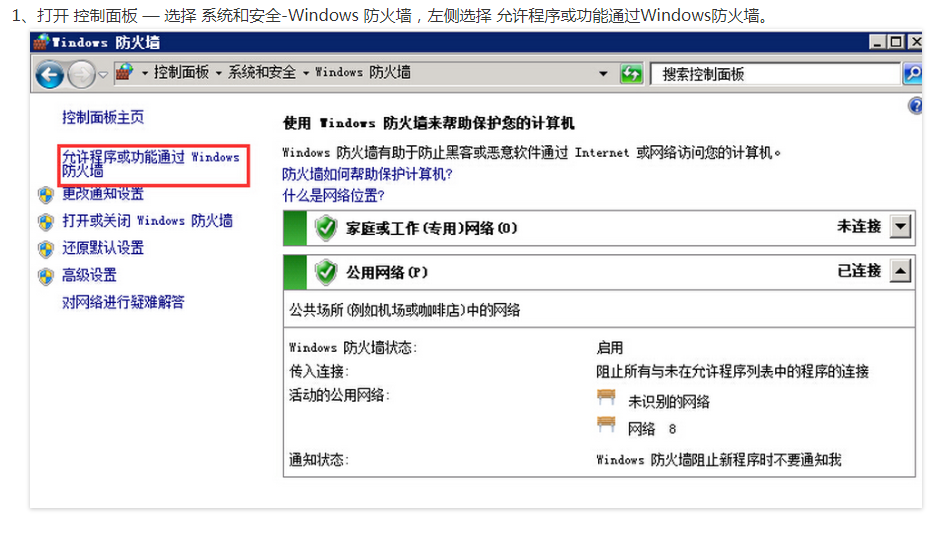Open 更改通知设置 link

103,194
